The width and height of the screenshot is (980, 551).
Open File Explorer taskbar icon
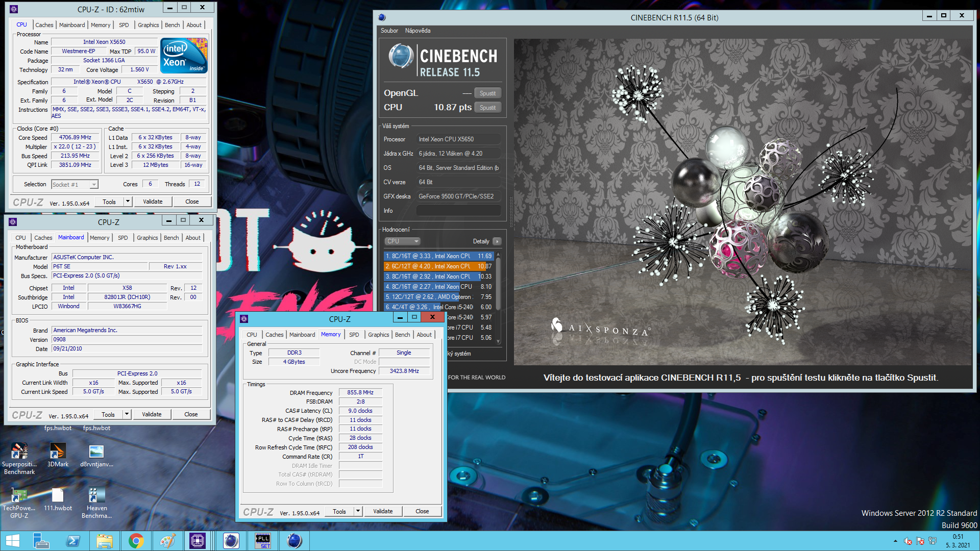(104, 541)
